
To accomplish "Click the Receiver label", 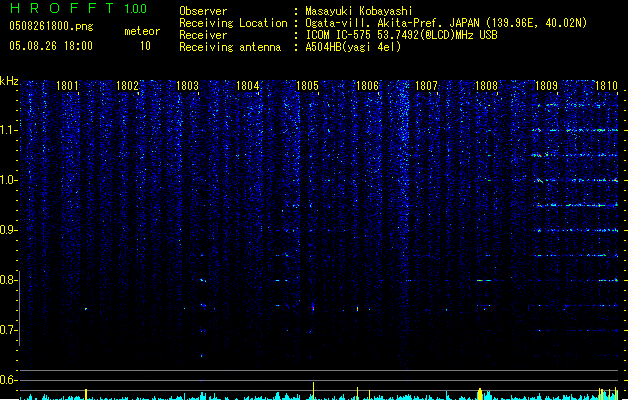I will click(x=203, y=35).
